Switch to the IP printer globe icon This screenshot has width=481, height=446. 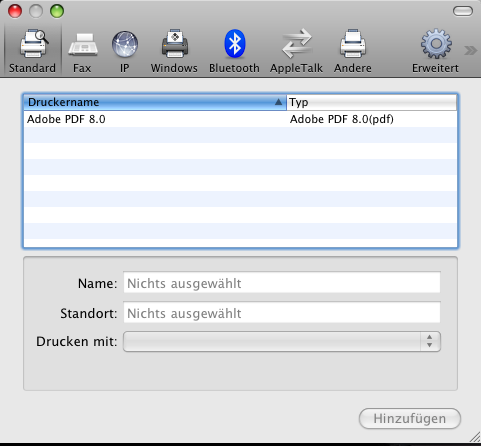click(125, 44)
